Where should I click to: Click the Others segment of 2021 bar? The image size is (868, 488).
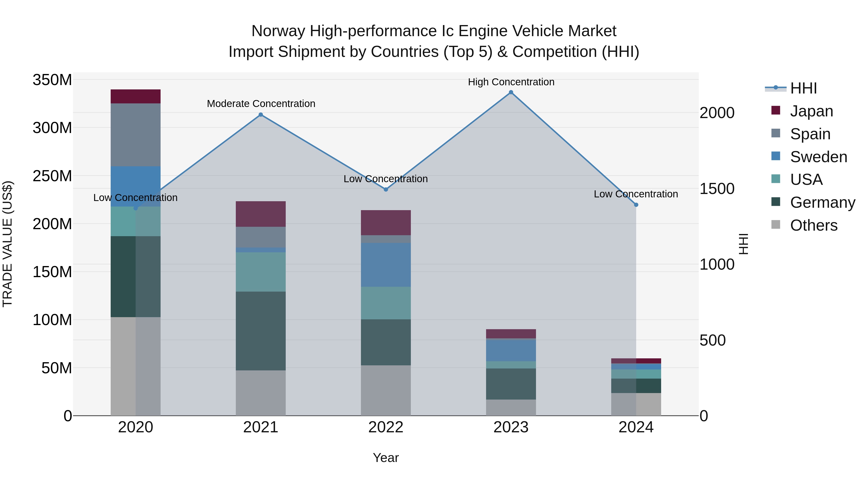(x=260, y=393)
